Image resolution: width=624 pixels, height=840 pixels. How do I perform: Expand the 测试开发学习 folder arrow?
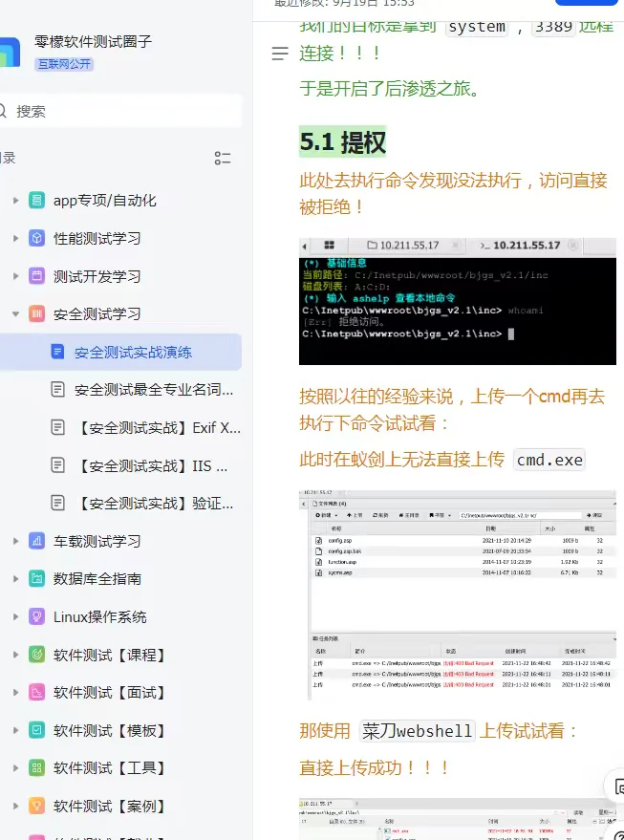click(15, 276)
